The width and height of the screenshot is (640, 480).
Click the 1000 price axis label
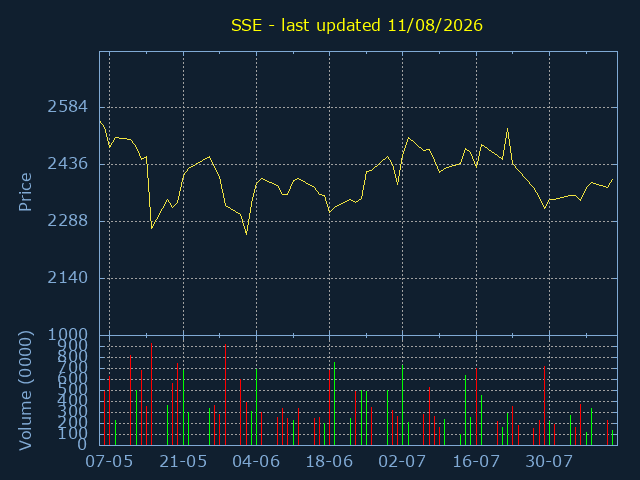tap(68, 335)
